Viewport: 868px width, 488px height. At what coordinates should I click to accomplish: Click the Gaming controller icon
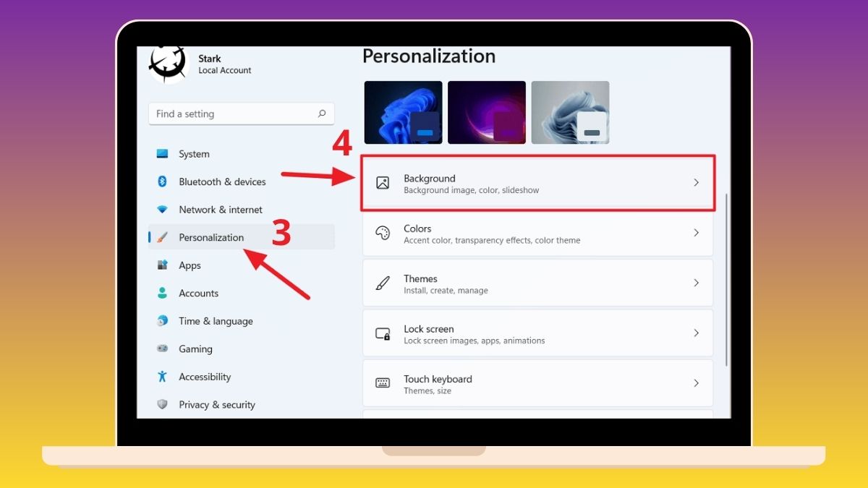163,348
